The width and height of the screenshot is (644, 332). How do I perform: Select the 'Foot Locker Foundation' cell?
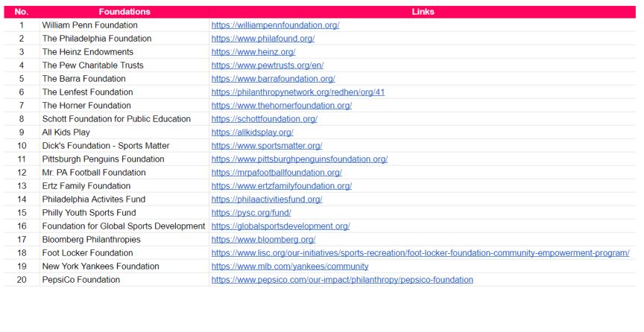124,253
